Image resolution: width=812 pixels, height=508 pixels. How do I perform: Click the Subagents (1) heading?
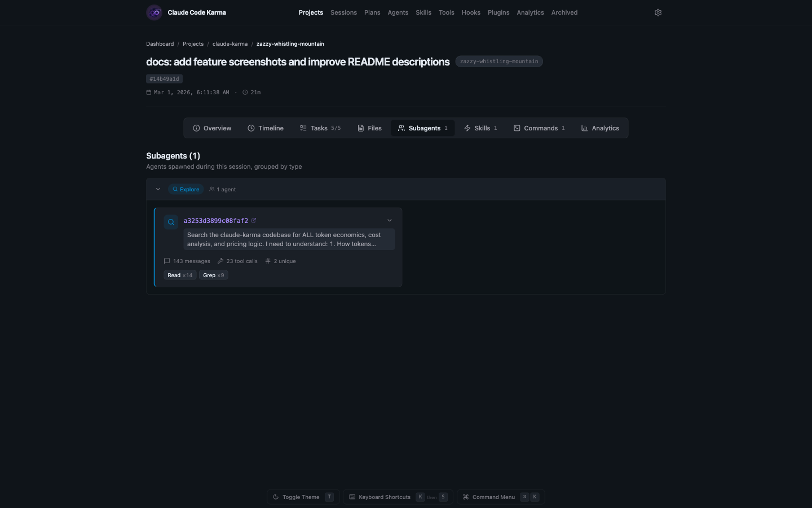coord(173,156)
